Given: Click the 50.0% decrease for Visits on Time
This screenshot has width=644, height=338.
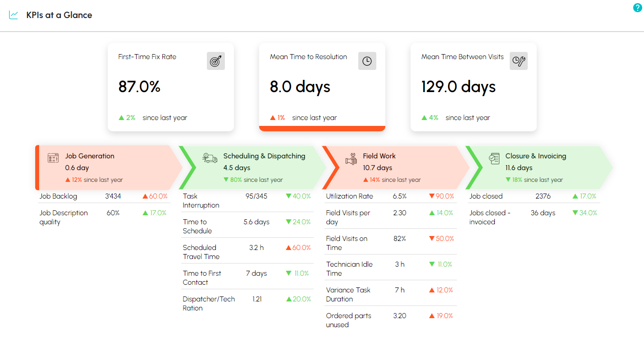Looking at the screenshot, I should coord(441,239).
